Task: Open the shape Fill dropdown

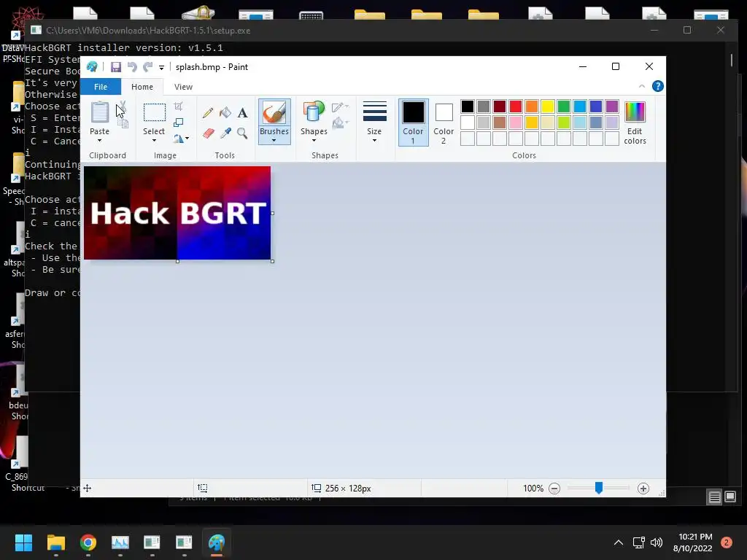Action: 340,124
